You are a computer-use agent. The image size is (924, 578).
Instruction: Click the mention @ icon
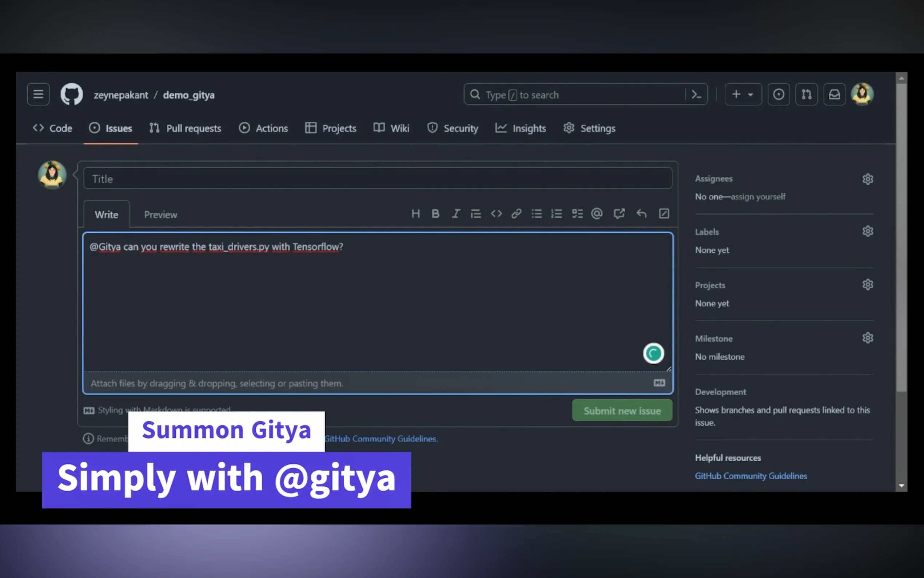click(597, 214)
